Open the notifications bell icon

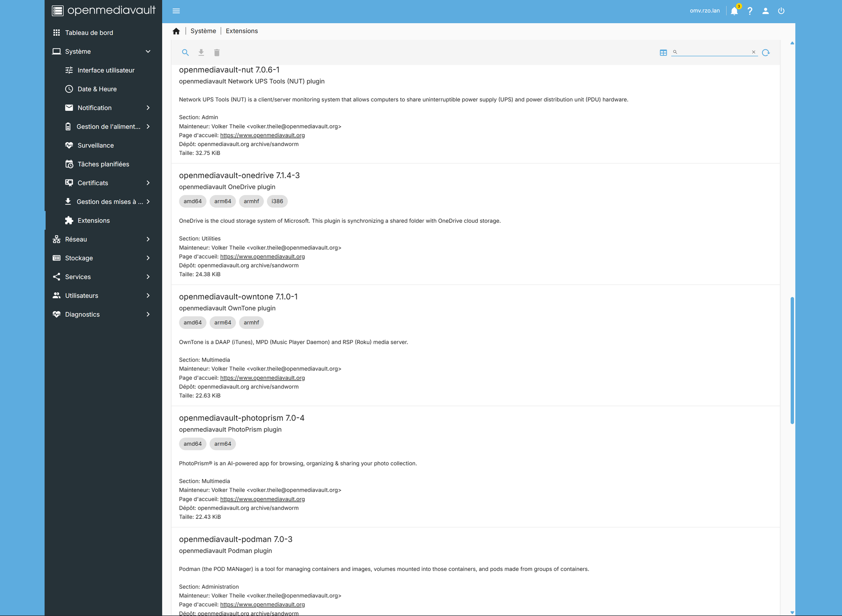click(734, 11)
